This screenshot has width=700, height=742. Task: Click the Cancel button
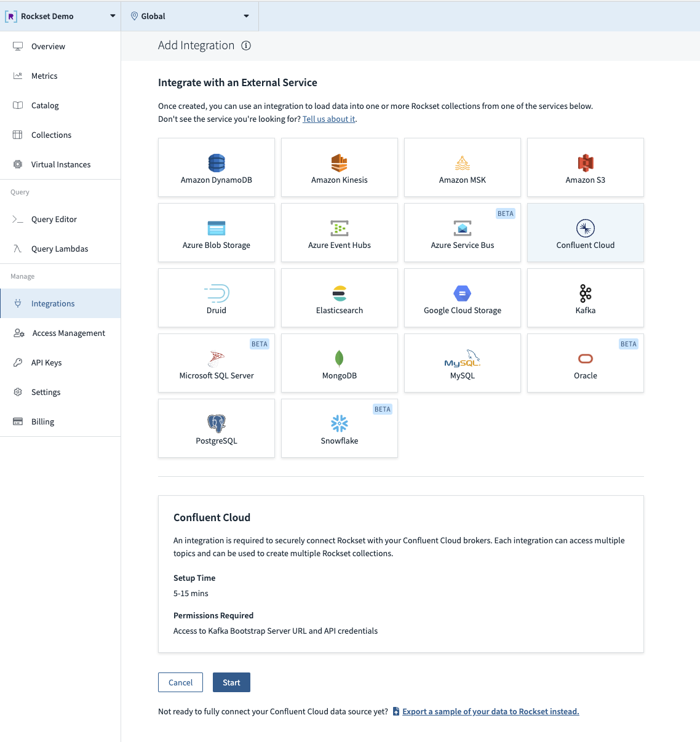click(180, 682)
